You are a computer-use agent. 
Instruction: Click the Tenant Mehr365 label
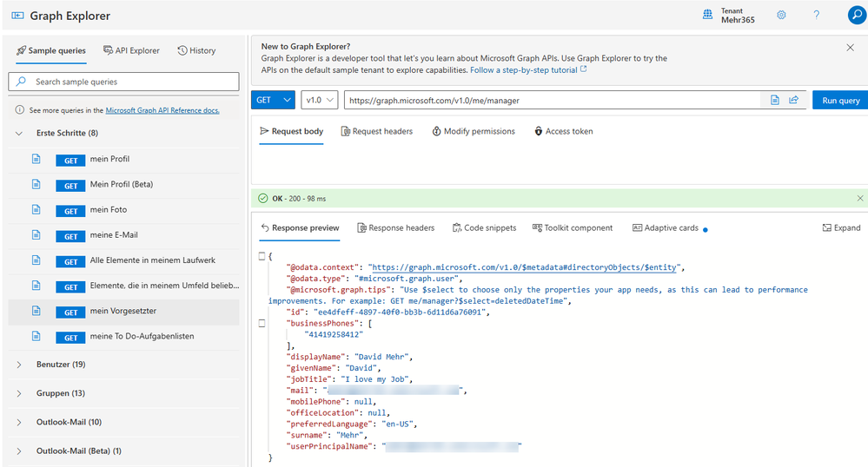738,16
